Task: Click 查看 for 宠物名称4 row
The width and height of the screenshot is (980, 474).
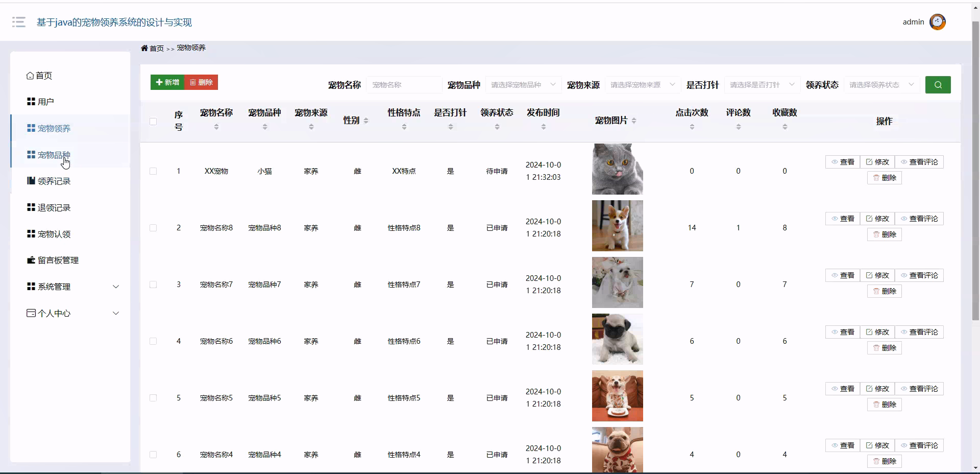Action: [x=843, y=445]
